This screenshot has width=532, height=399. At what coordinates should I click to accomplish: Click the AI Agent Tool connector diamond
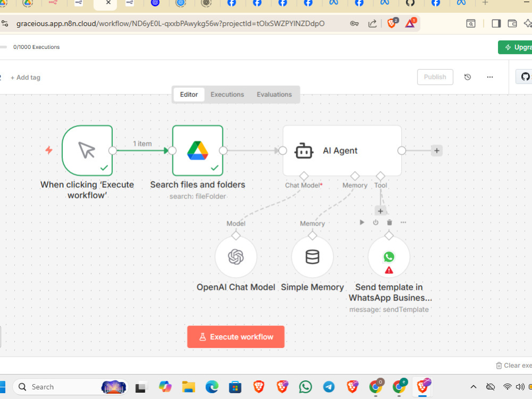click(x=380, y=176)
